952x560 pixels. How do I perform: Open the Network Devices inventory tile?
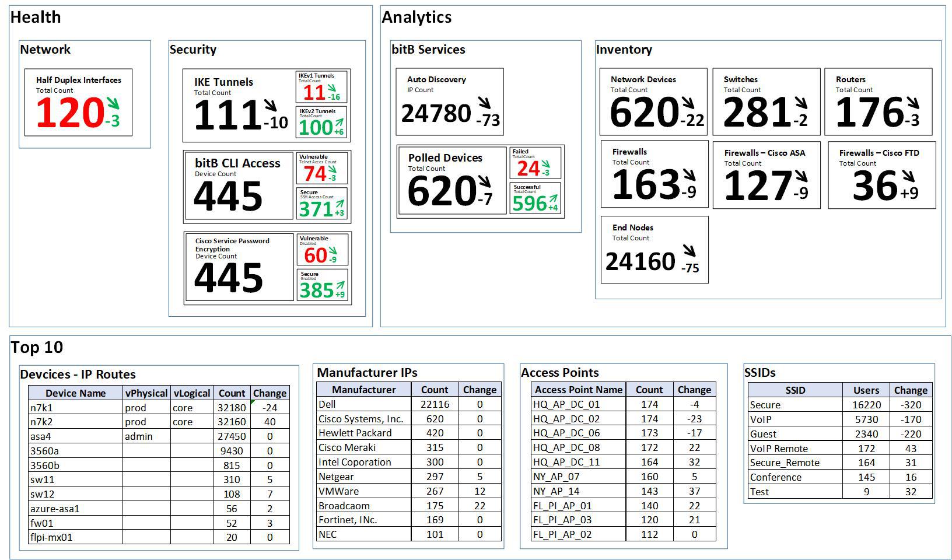click(x=653, y=101)
